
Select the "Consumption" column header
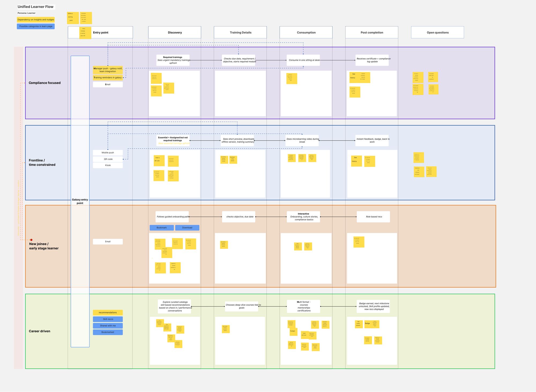tap(306, 32)
